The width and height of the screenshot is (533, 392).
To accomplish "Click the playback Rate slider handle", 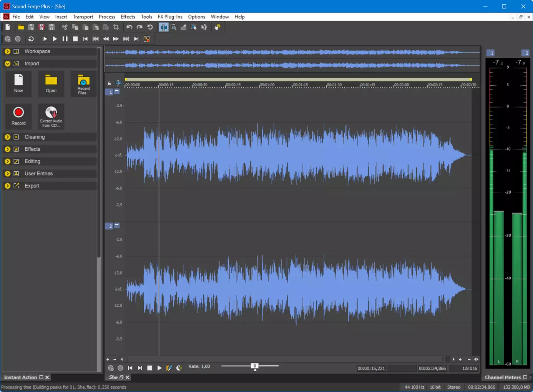I will click(255, 366).
